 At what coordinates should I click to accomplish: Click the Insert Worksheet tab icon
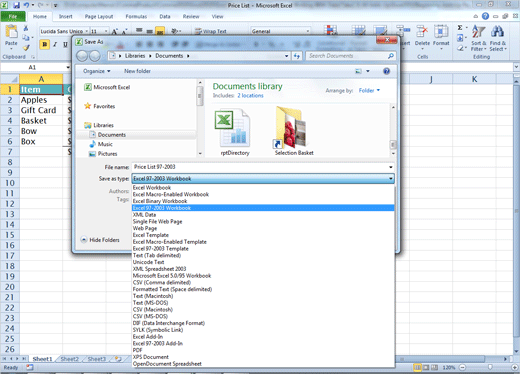click(118, 359)
